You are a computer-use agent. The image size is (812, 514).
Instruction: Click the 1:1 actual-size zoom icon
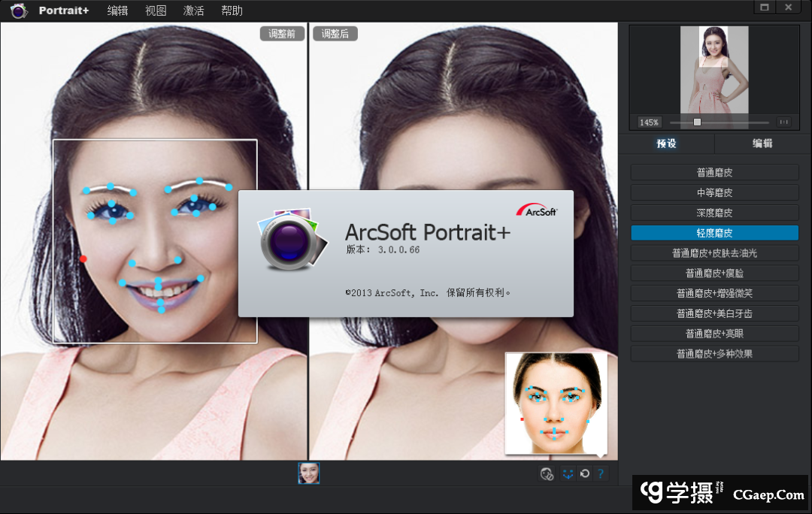coord(783,122)
